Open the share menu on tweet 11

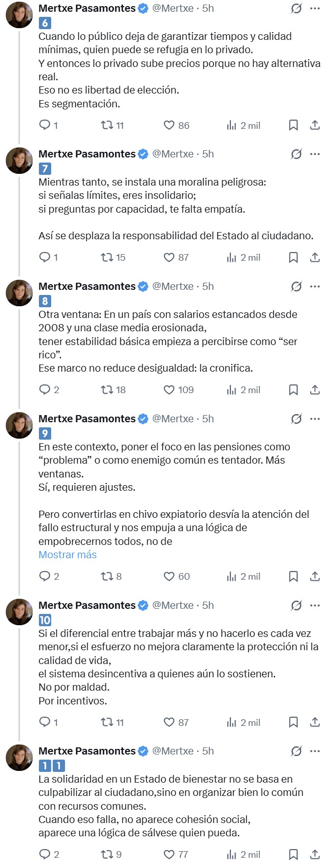315,854
